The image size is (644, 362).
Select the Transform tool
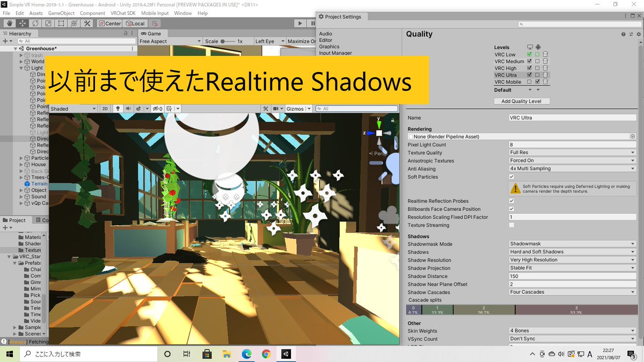[x=74, y=24]
